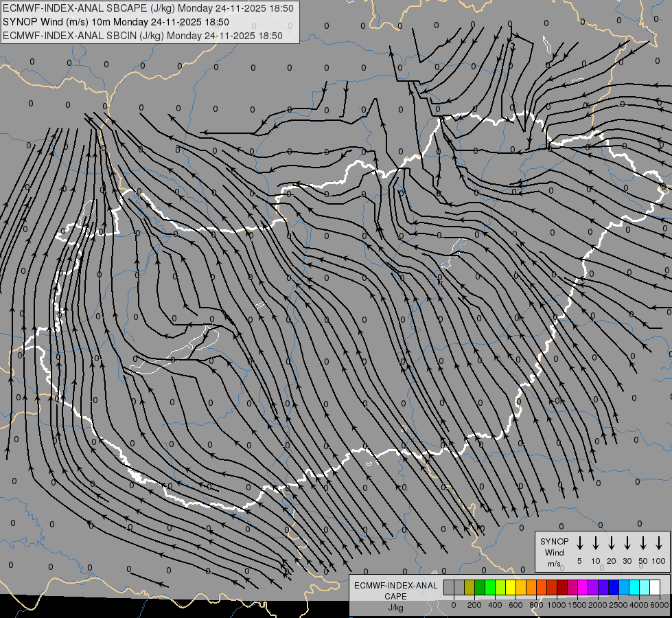Select the sky blue legend swatch

click(x=624, y=587)
